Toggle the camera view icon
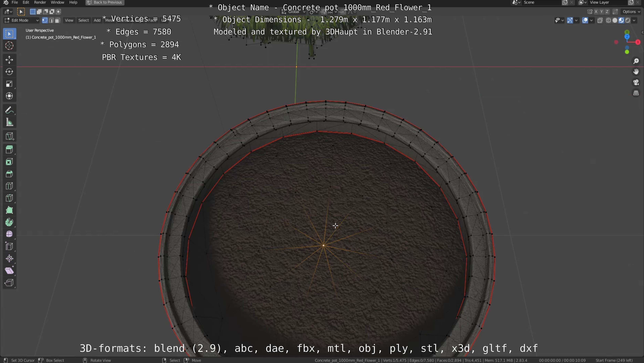The image size is (644, 363). [636, 82]
